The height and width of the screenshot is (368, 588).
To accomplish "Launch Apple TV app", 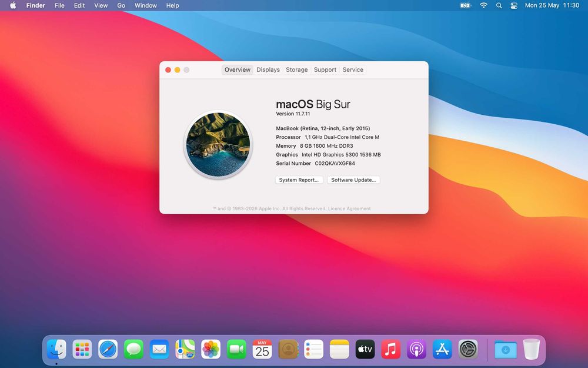I will click(365, 349).
